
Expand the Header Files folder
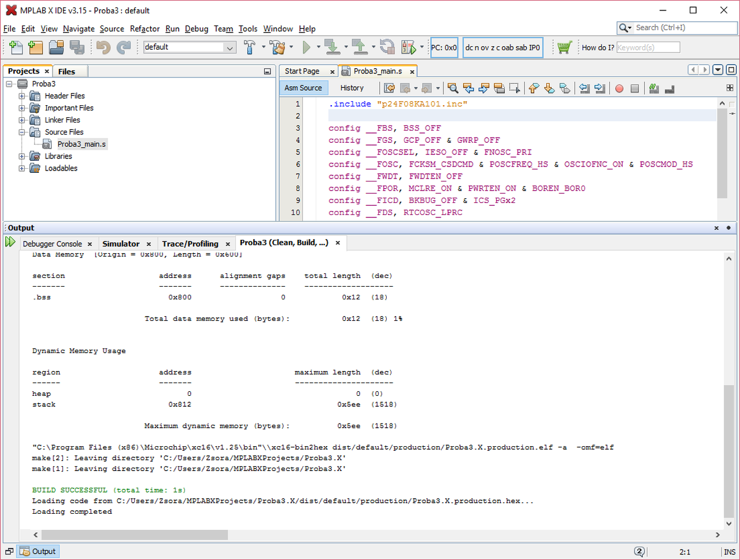tap(22, 96)
